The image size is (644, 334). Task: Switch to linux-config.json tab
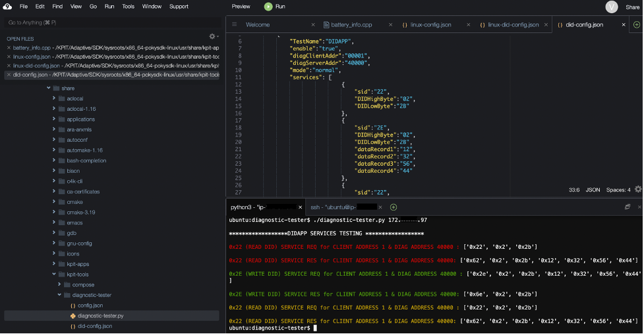pyautogui.click(x=431, y=25)
